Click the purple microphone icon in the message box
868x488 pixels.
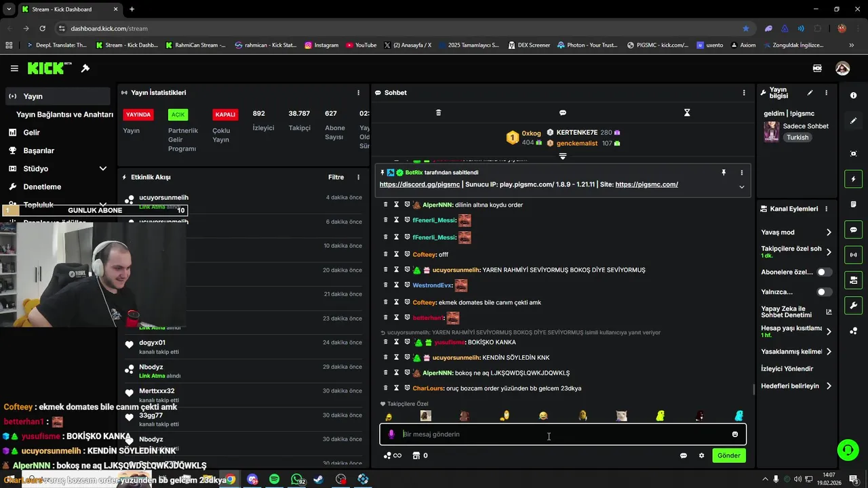[391, 434]
